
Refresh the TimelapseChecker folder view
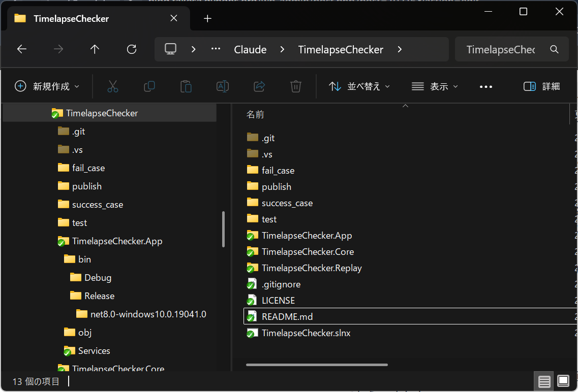pos(132,49)
